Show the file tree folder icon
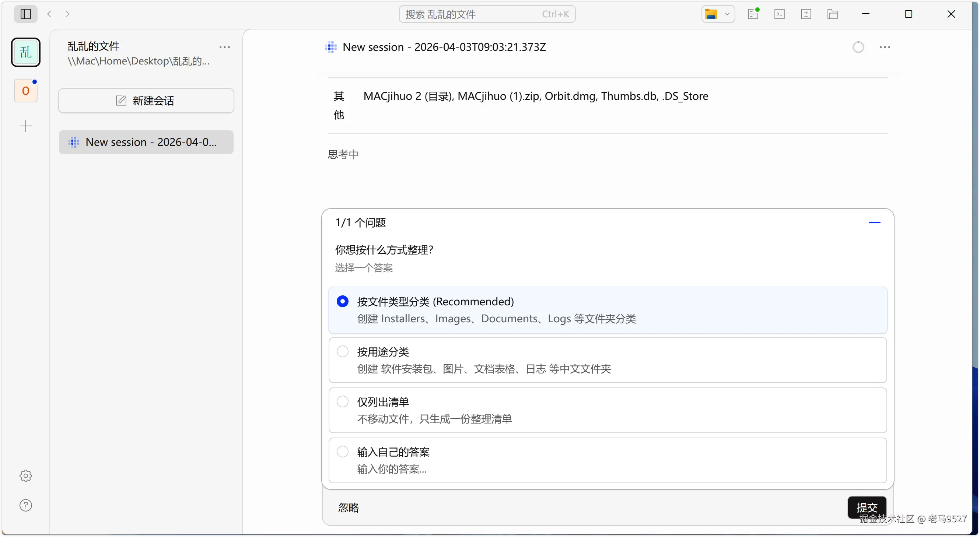980x537 pixels. click(x=832, y=14)
